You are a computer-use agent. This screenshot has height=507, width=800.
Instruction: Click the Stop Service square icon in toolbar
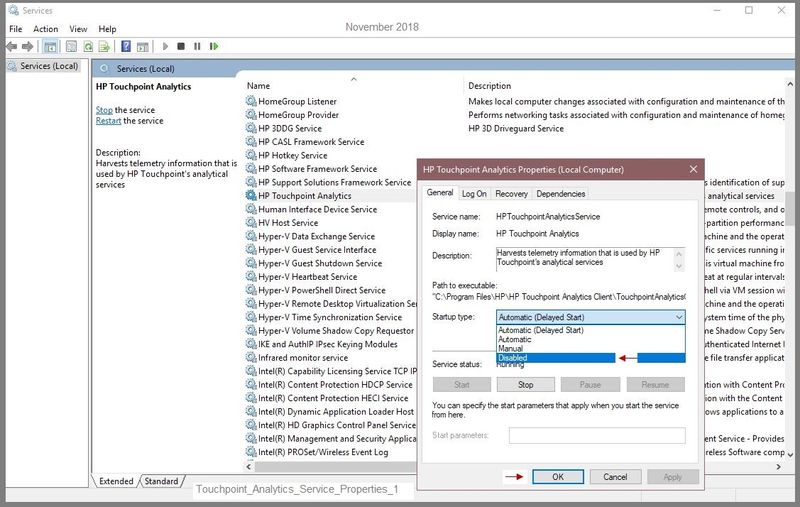tap(181, 46)
